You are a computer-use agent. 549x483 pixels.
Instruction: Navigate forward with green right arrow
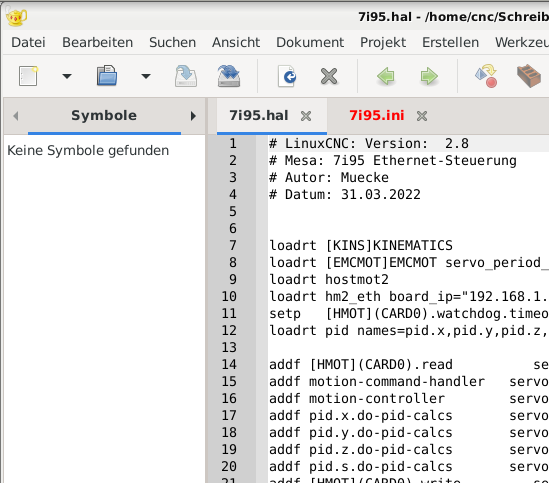tap(429, 76)
